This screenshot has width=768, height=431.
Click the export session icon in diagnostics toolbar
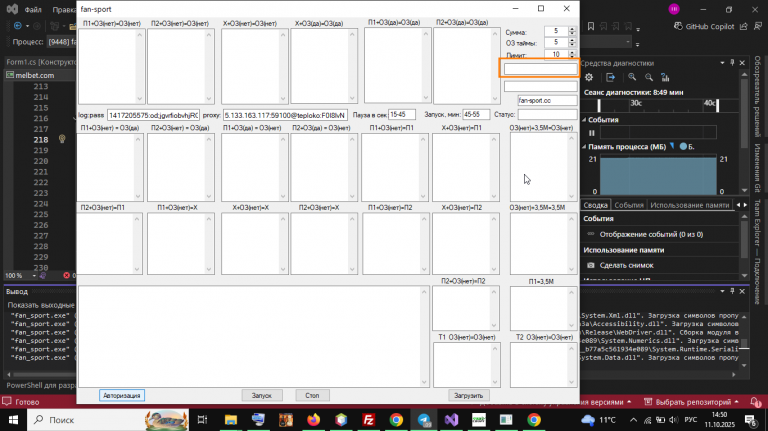coord(610,77)
